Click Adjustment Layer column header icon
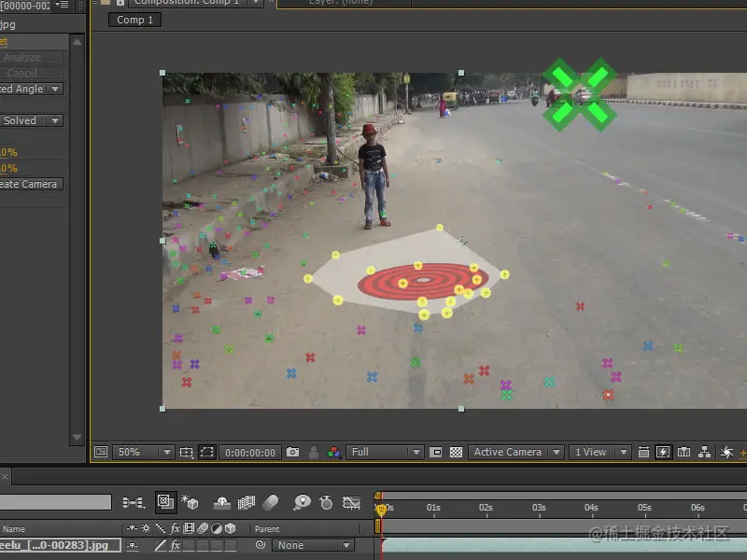Image resolution: width=747 pixels, height=560 pixels. click(x=217, y=528)
